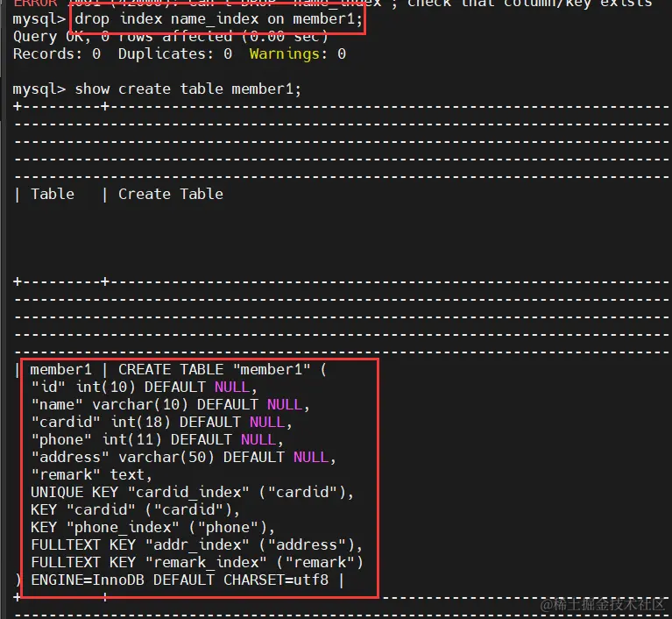Click the "phone" int(11) DEFAULT NULL line

pos(158,439)
